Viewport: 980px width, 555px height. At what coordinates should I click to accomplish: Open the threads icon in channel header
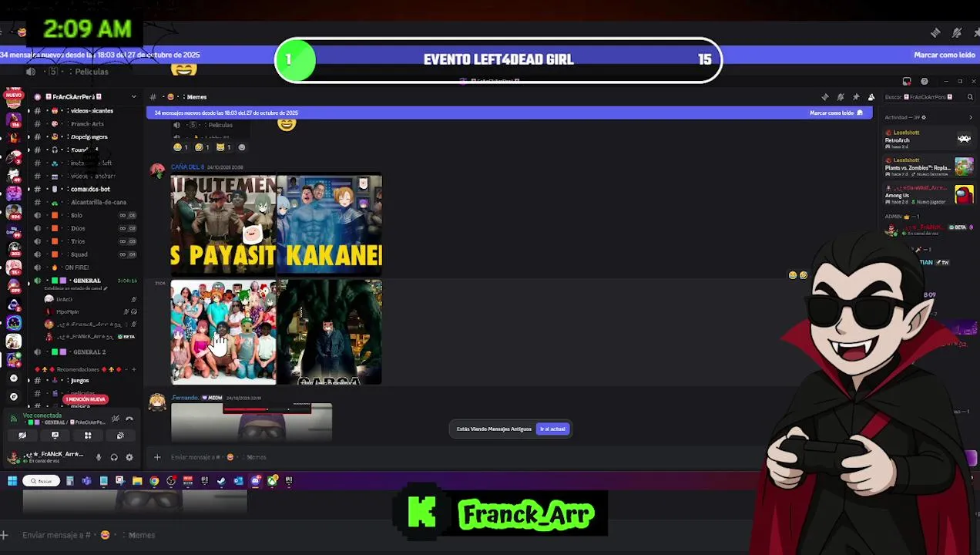pyautogui.click(x=825, y=97)
